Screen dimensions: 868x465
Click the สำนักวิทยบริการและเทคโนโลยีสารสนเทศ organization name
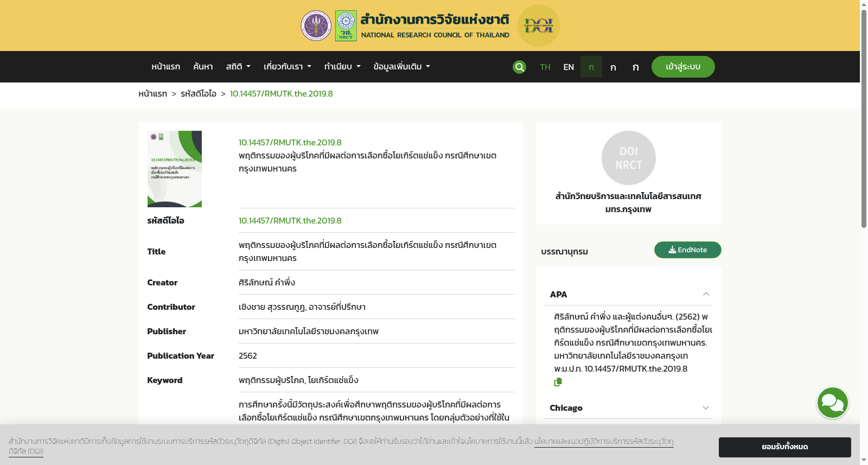coord(628,202)
